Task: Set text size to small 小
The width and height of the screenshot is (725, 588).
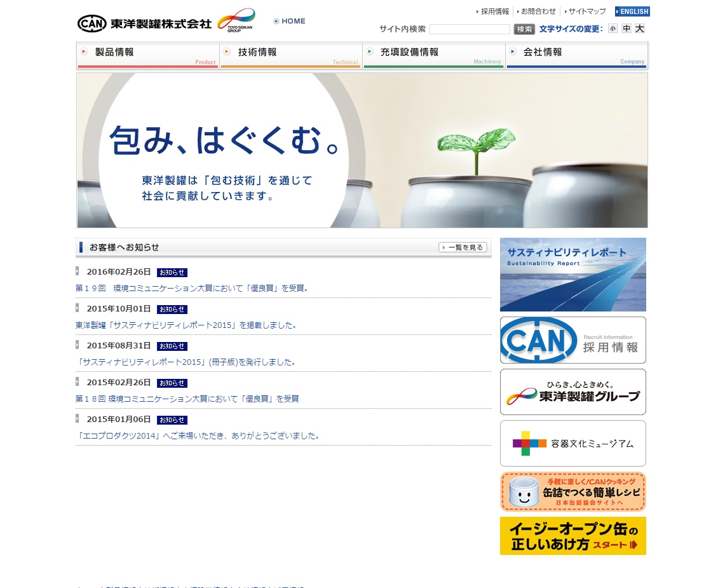Action: coord(613,29)
